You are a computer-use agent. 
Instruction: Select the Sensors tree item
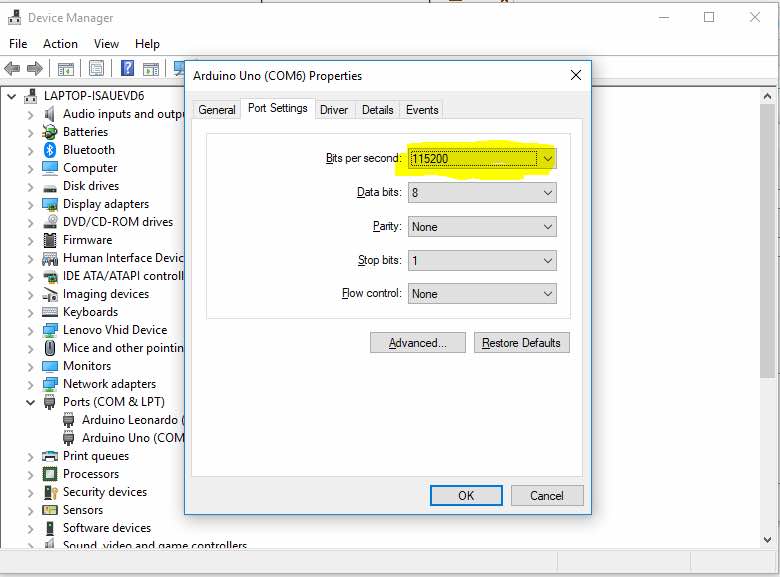coord(83,510)
